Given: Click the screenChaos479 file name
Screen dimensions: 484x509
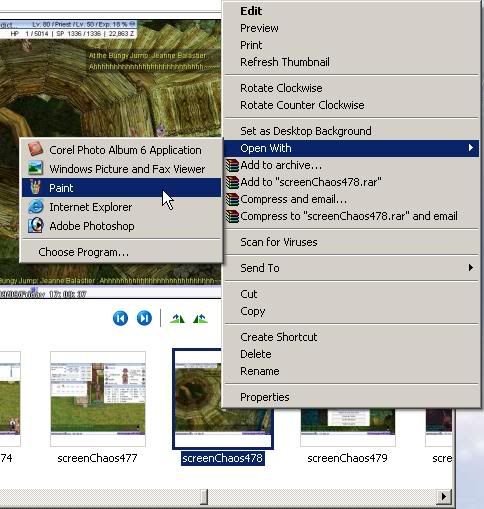Looking at the screenshot, I should pyautogui.click(x=347, y=458).
